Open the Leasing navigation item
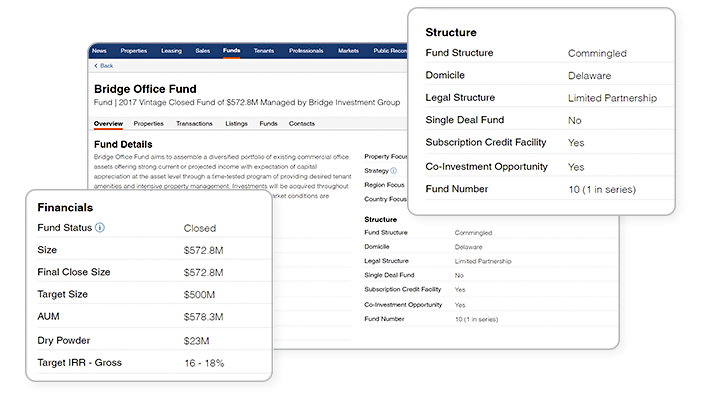 point(172,50)
